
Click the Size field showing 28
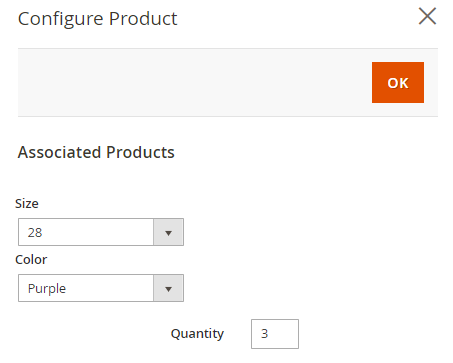pos(101,232)
